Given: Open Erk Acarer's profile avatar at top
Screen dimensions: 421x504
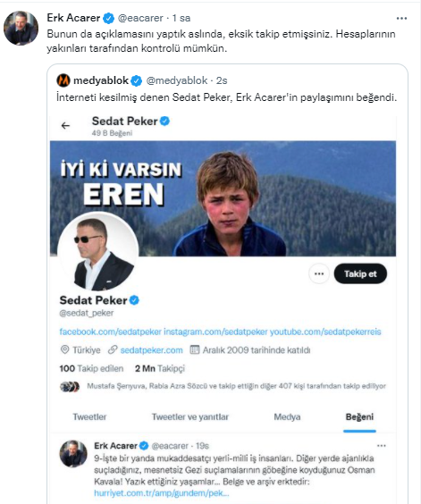Looking at the screenshot, I should coord(21,28).
